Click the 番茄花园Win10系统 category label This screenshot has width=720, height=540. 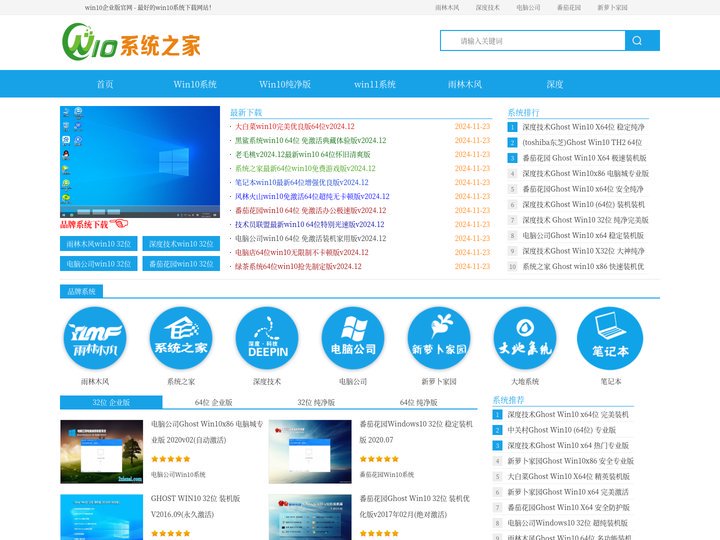(x=387, y=474)
